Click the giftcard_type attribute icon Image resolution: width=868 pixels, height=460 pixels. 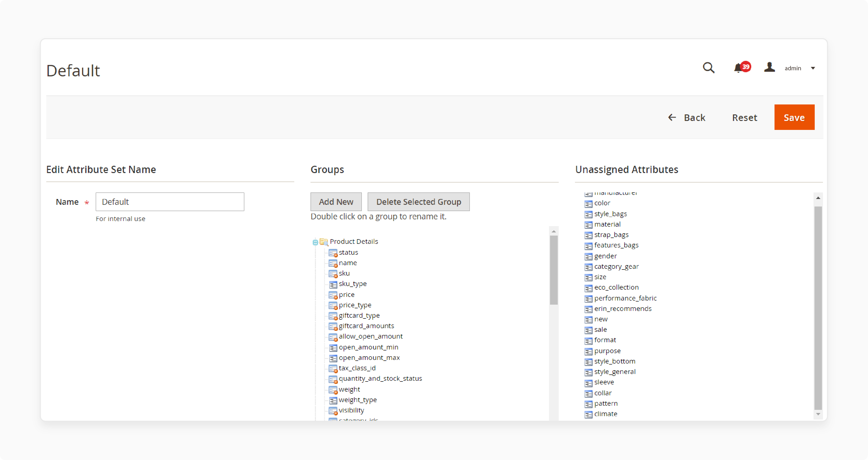[x=333, y=316]
